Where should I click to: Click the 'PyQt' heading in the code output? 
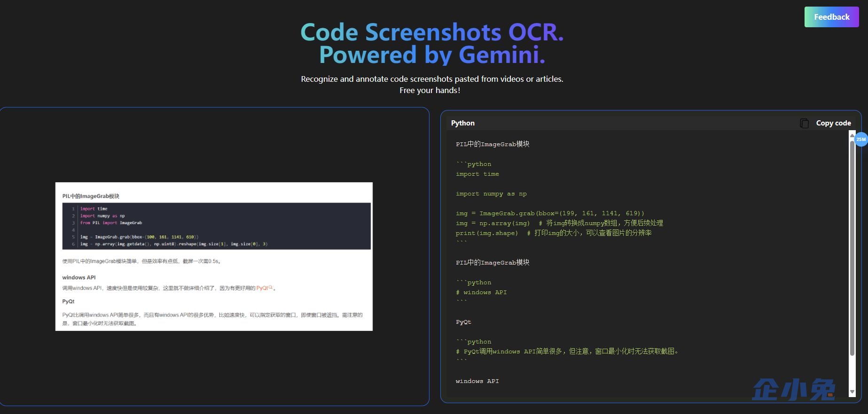pos(463,322)
